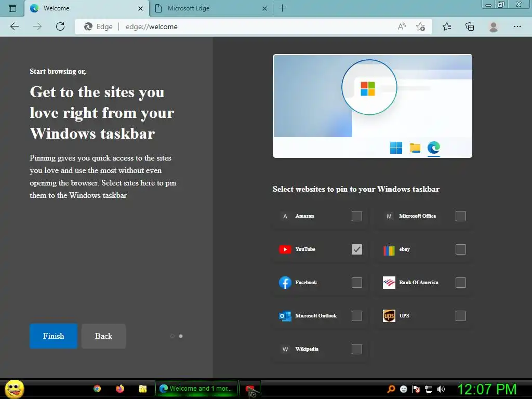Image resolution: width=532 pixels, height=399 pixels.
Task: Select the second page indicator dot
Action: tap(181, 336)
